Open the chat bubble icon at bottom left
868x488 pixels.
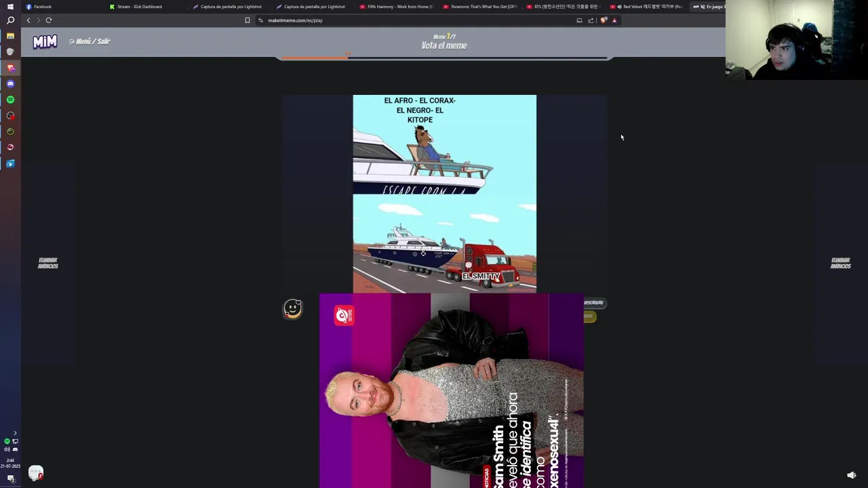point(36,472)
